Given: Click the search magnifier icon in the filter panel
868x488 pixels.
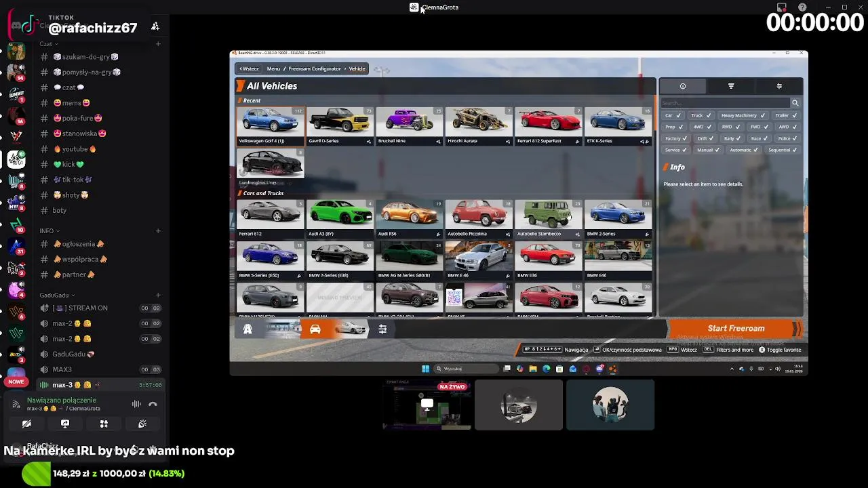Looking at the screenshot, I should tap(795, 103).
